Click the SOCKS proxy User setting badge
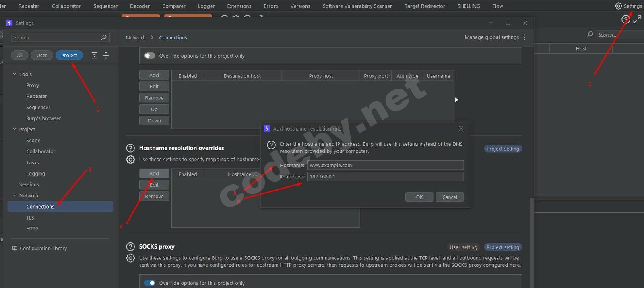This screenshot has height=288, width=644. [463, 247]
